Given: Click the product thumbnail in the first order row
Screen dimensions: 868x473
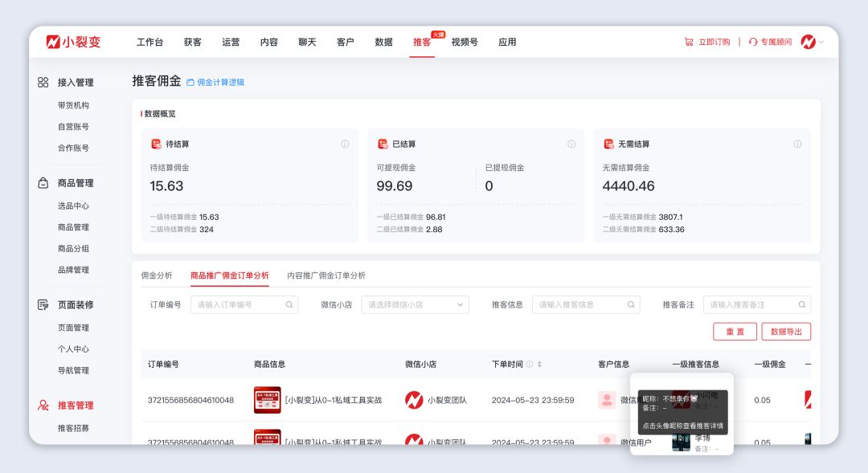Looking at the screenshot, I should [x=268, y=400].
